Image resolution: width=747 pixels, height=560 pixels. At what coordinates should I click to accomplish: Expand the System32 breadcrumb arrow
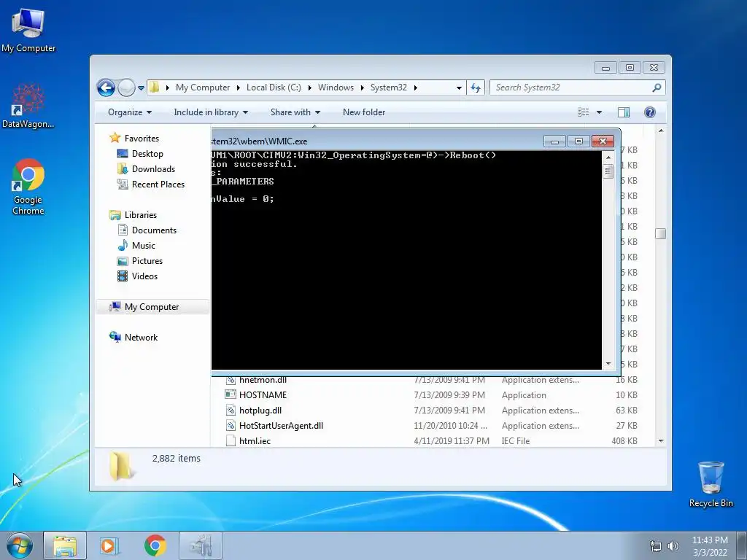point(415,87)
